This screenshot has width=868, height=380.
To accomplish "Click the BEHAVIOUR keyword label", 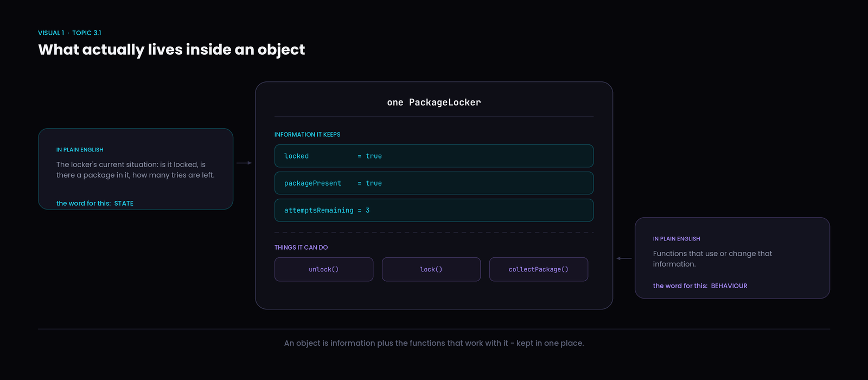I will point(729,286).
